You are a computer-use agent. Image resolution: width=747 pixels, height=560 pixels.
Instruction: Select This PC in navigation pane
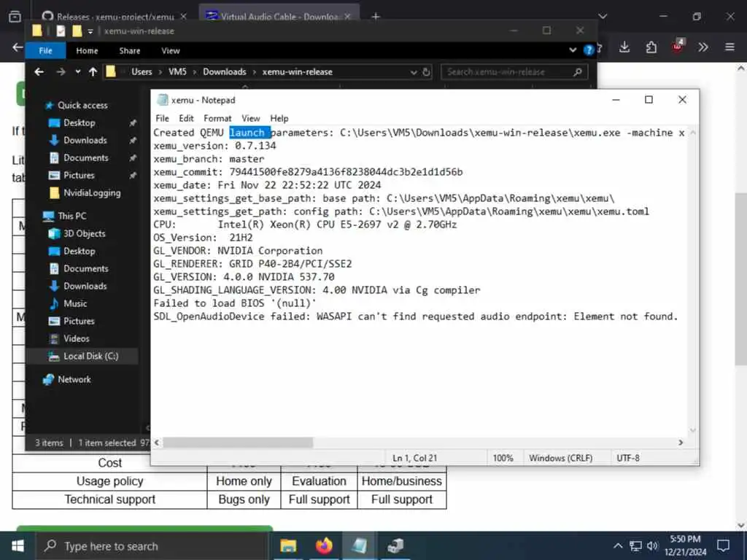[x=72, y=216]
